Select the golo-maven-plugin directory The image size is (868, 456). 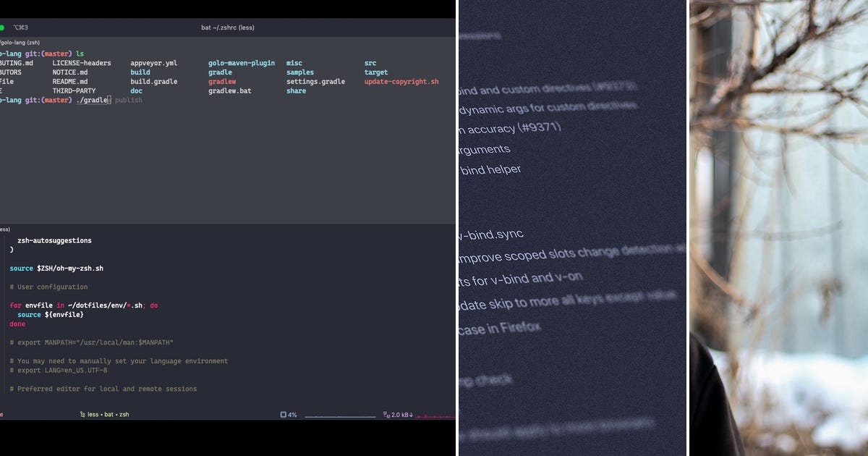coord(240,62)
